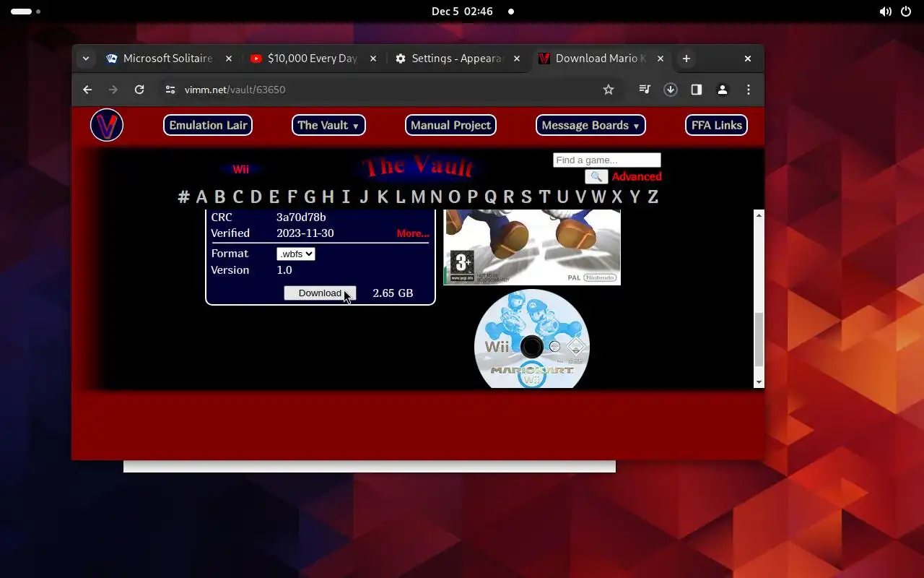924x578 pixels.
Task: Browse games starting with W
Action: click(598, 197)
